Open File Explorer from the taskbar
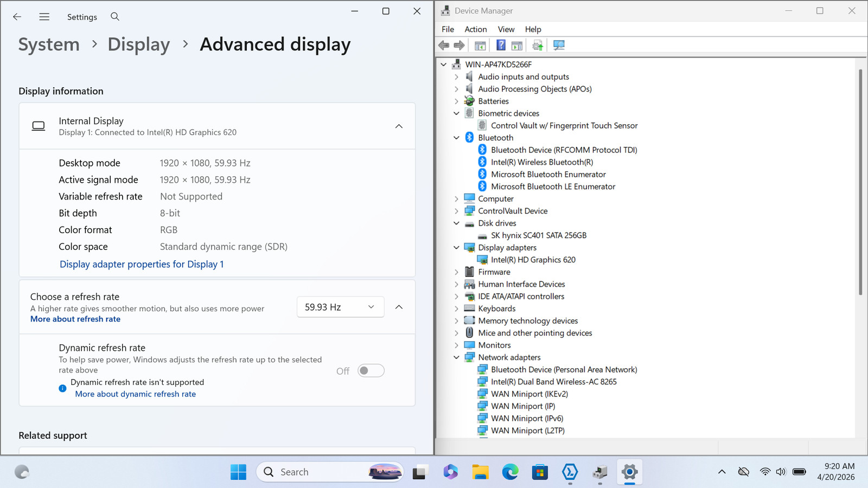The height and width of the screenshot is (488, 868). (480, 472)
